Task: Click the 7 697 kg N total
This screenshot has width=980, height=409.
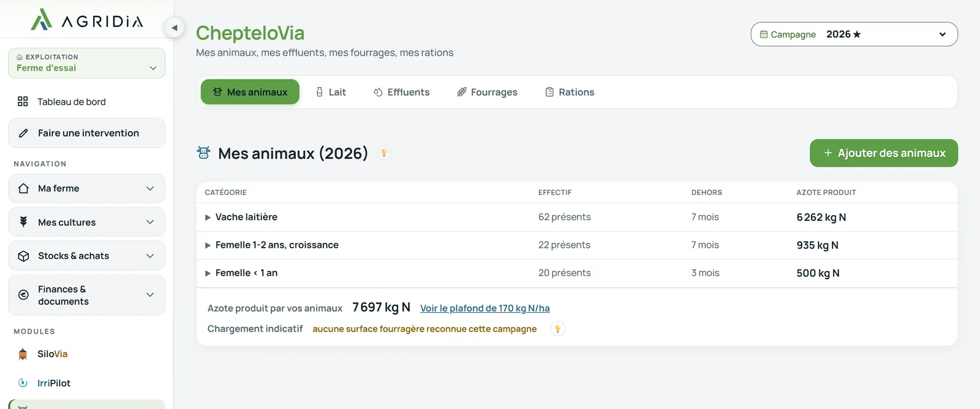Action: 381,307
